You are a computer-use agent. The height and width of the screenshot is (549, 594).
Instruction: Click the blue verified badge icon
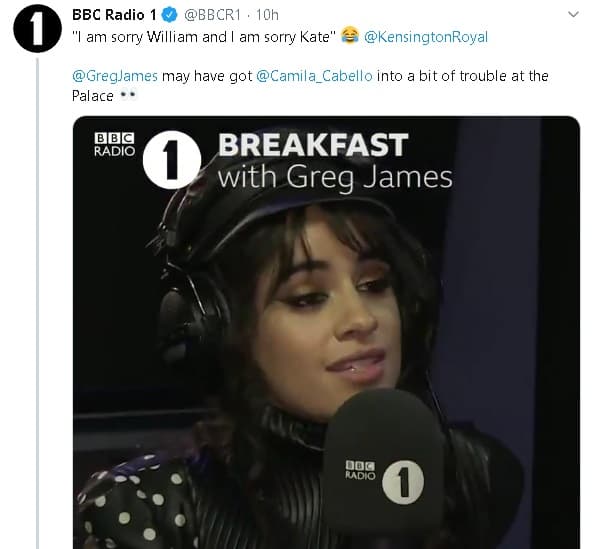point(169,15)
